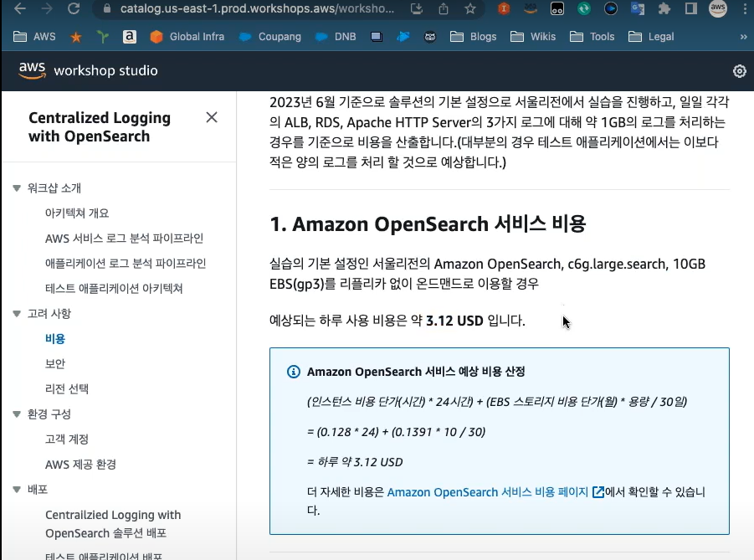
Task: Collapse the 고려 사항 section
Action: [17, 314]
